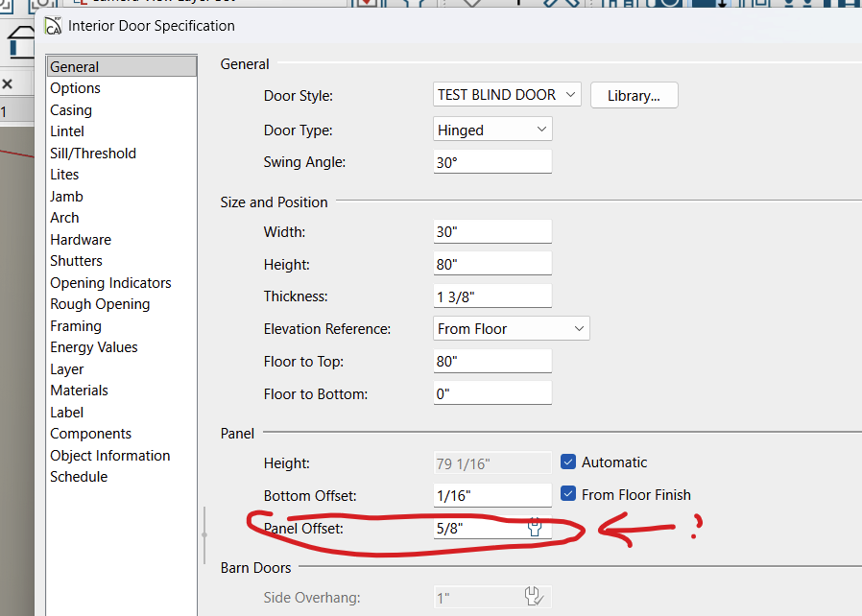Click the door Width input field
The image size is (862, 616).
[491, 231]
